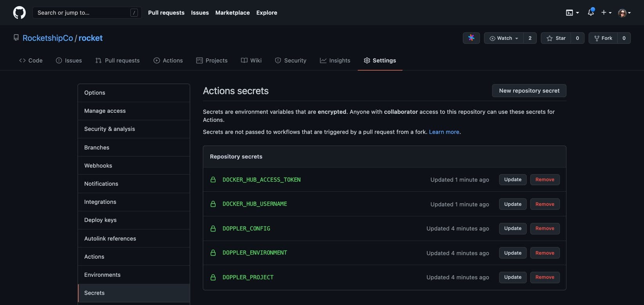
Task: Open the Security tab
Action: [x=290, y=60]
